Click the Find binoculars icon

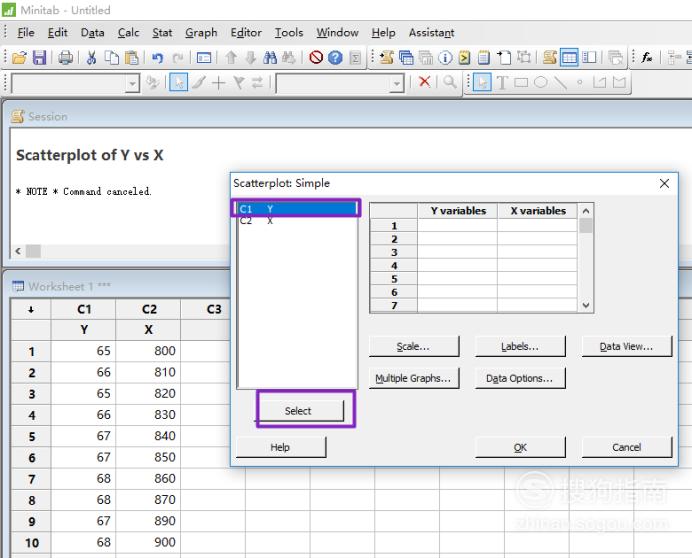[x=270, y=57]
